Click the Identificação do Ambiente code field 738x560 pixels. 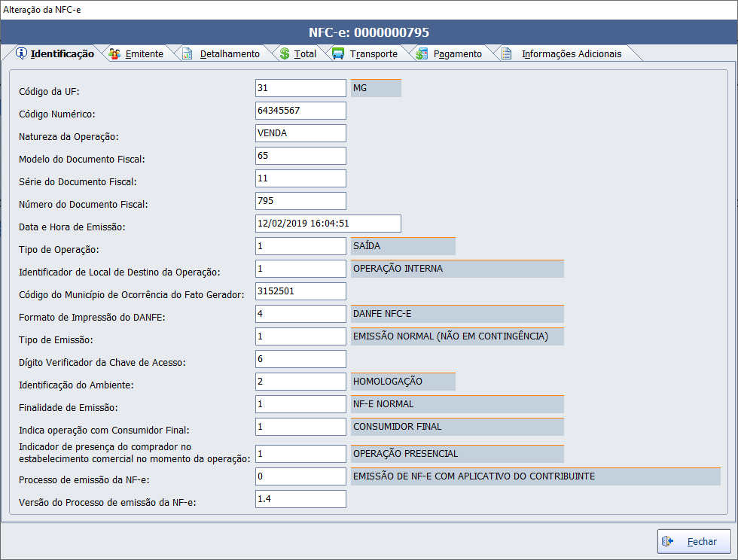pyautogui.click(x=300, y=382)
